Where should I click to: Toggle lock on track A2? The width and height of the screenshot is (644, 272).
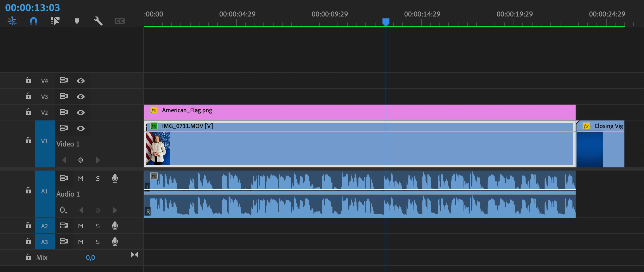click(x=28, y=225)
